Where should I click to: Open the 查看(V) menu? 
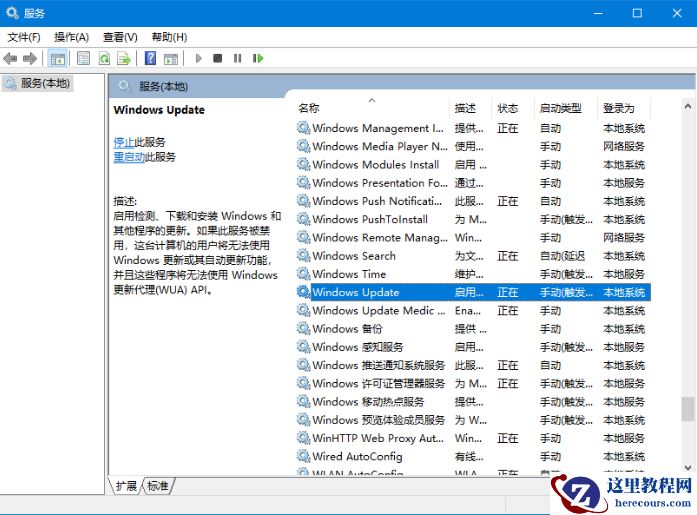click(x=120, y=37)
